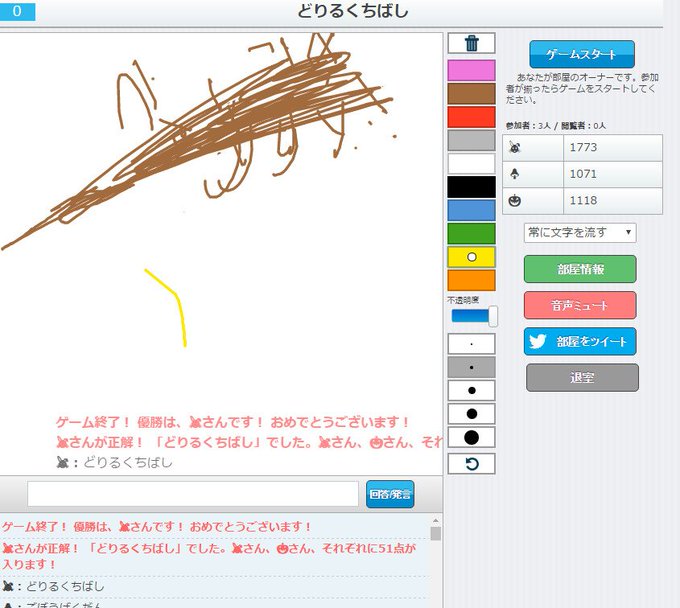Click the spade player avatar icon
680x608 pixels.
point(515,174)
